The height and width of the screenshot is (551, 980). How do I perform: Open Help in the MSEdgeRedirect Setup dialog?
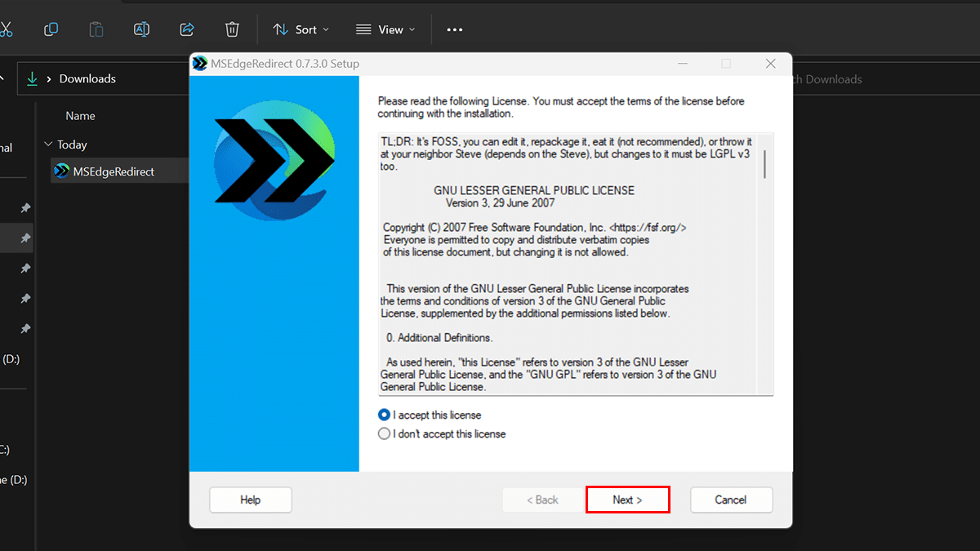click(x=250, y=500)
